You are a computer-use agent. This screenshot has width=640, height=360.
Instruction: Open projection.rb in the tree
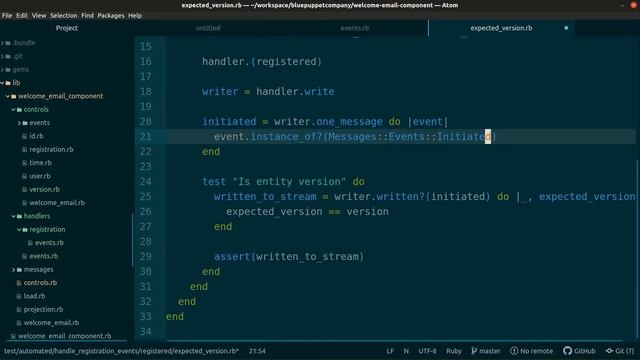[43, 310]
